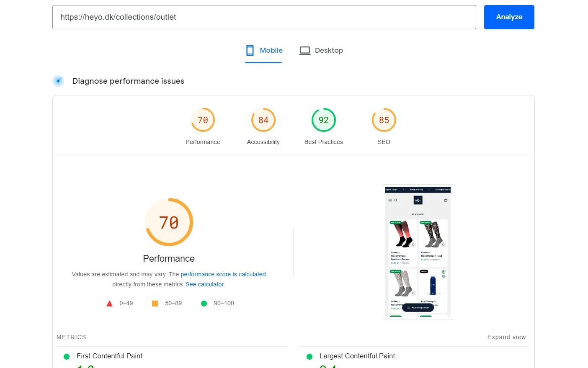Click the mobile phone icon
Screen dimensions: 588x368
coord(250,51)
